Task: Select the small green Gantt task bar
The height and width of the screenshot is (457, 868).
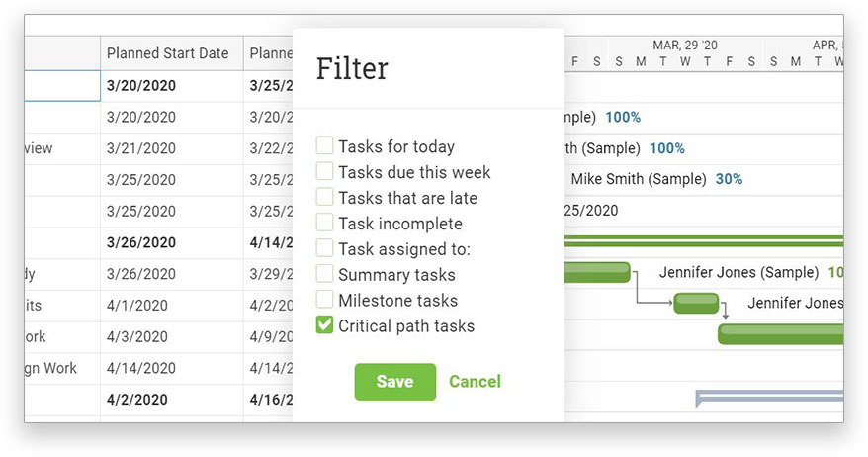Action: [696, 304]
